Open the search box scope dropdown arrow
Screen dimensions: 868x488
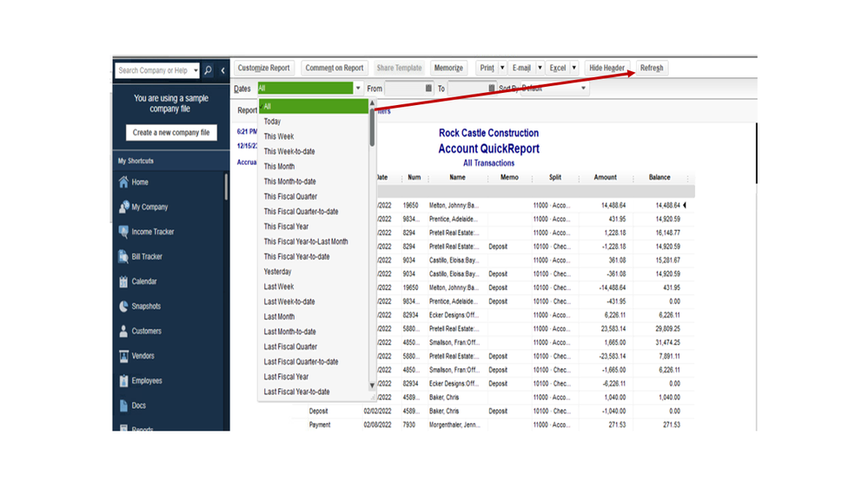pos(195,70)
